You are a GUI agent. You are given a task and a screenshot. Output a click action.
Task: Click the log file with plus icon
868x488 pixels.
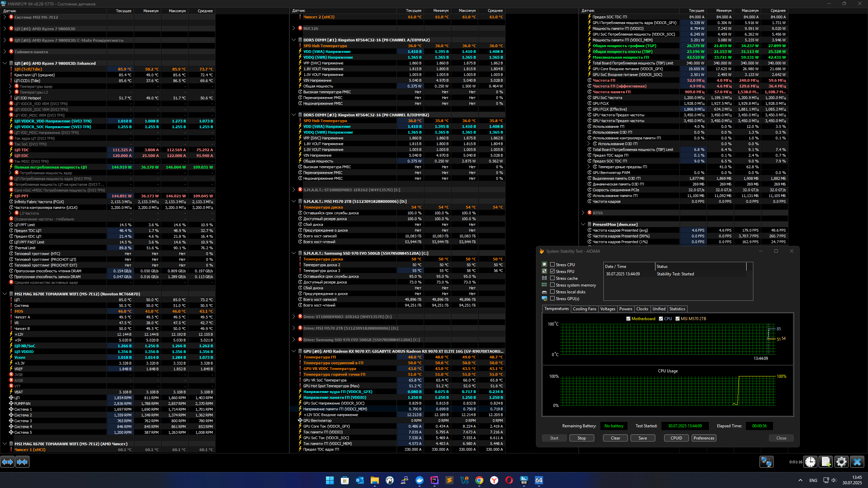[x=826, y=462]
